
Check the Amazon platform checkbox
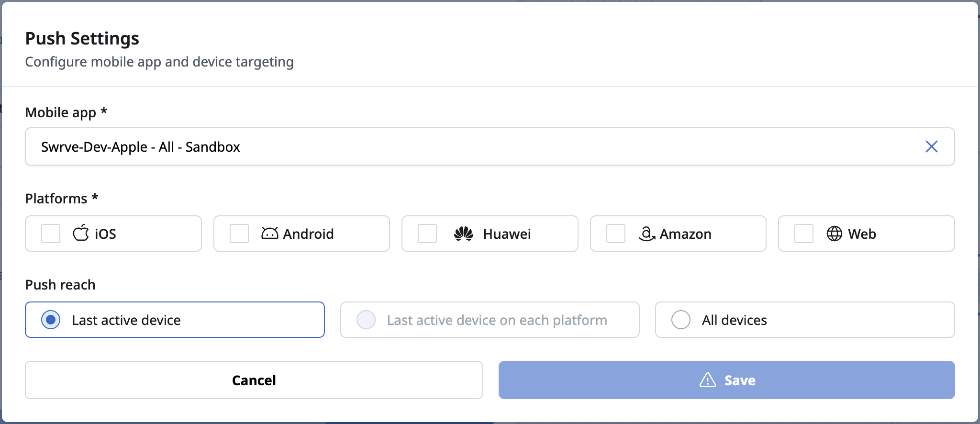point(616,234)
